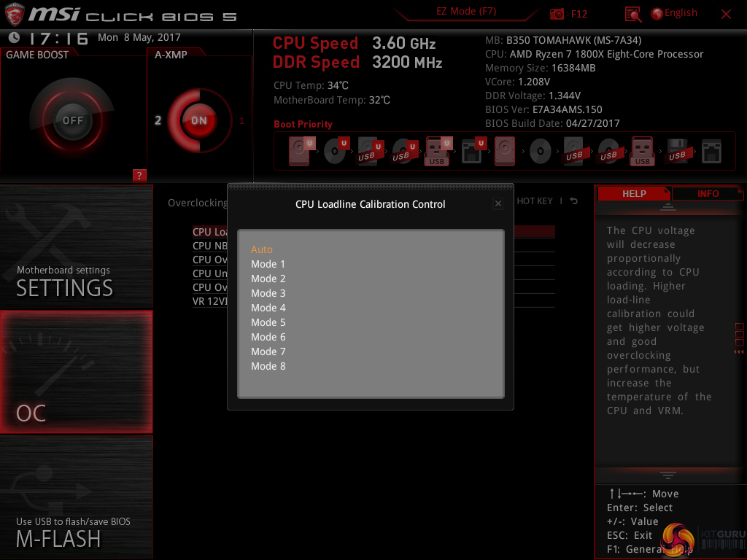Choose Mode 2 loadline option
Viewport: 747px width, 560px height.
268,279
